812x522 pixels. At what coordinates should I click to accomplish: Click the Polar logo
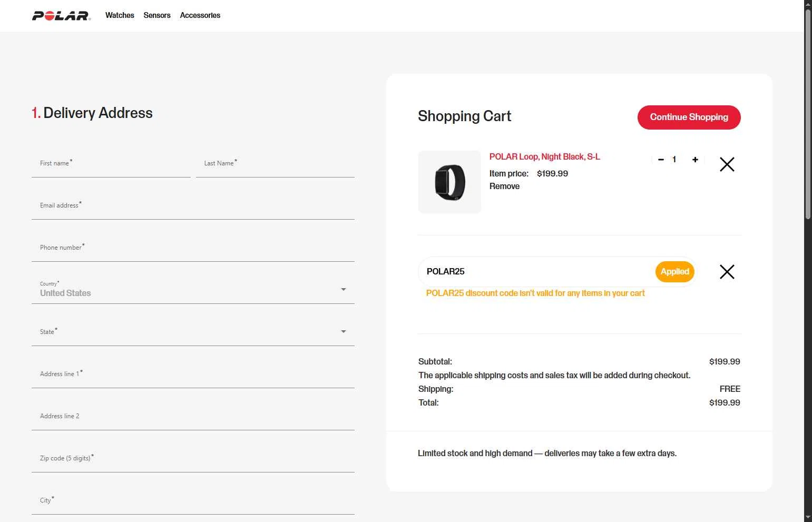coord(61,16)
